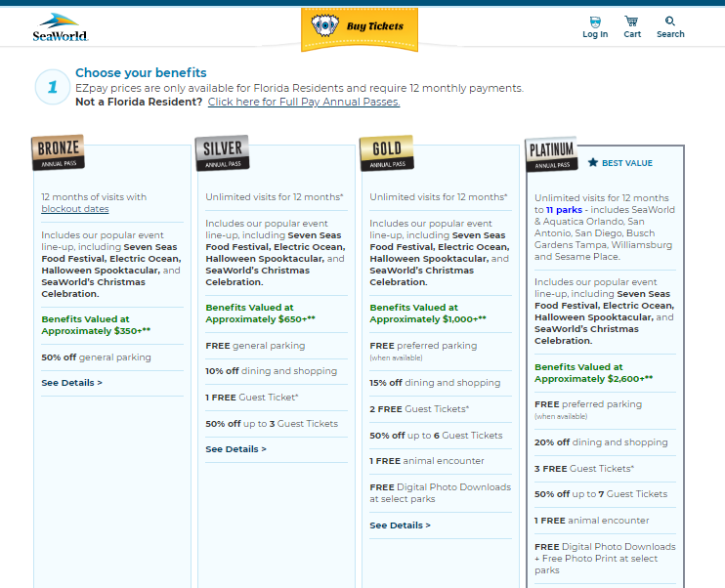This screenshot has width=725, height=588.
Task: Click 1 FREE animal encounter in Platinum
Action: (592, 521)
